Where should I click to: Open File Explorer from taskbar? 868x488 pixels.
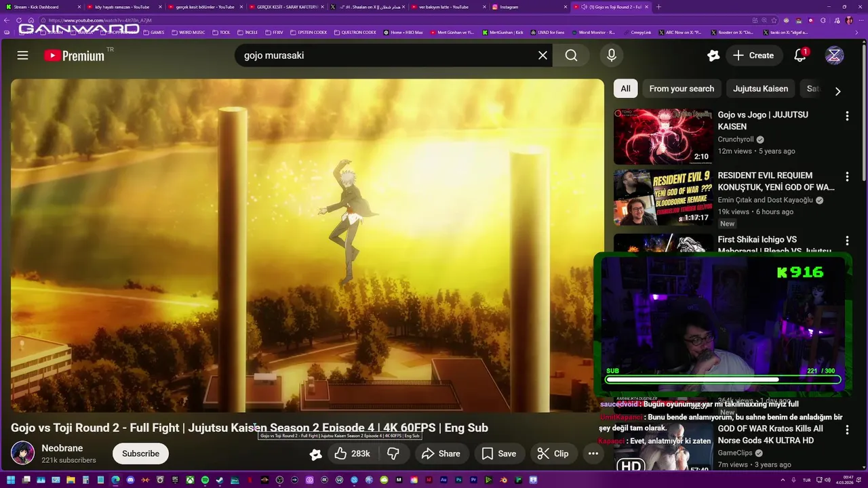71,480
